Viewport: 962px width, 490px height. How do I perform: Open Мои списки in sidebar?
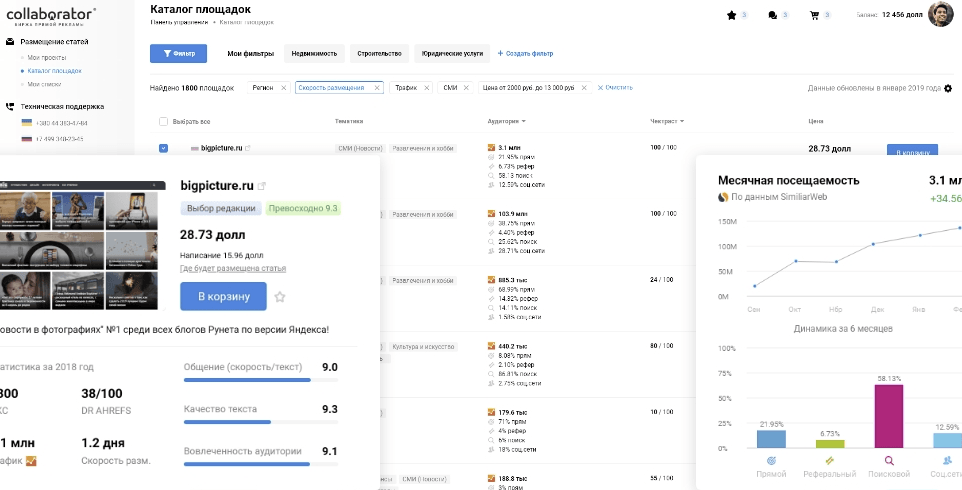click(x=44, y=84)
